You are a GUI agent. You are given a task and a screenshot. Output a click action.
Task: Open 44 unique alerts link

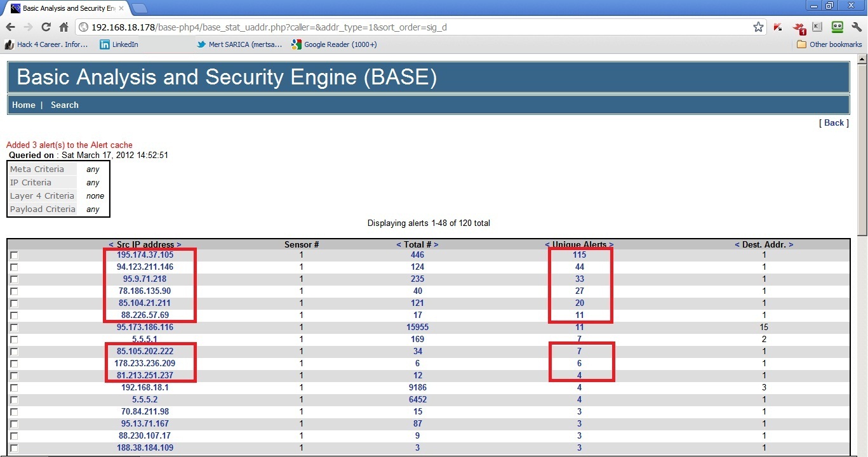579,267
